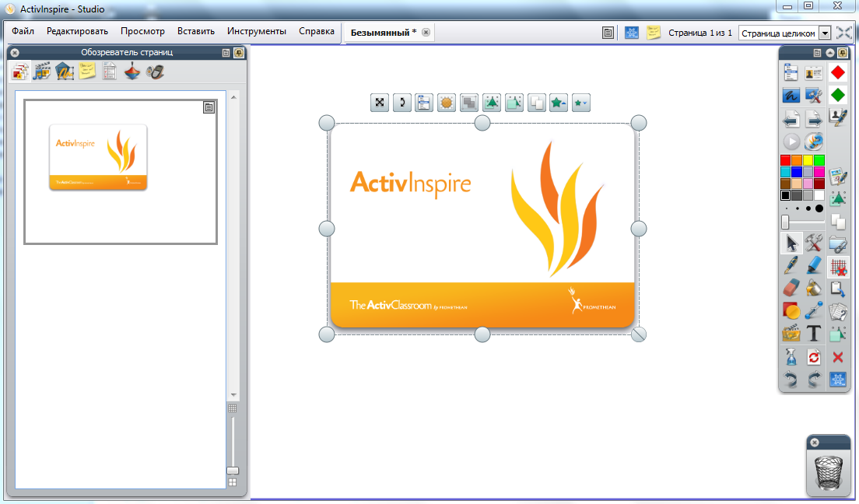Open the Voting Browser device tab
859x504 pixels.
[x=155, y=72]
